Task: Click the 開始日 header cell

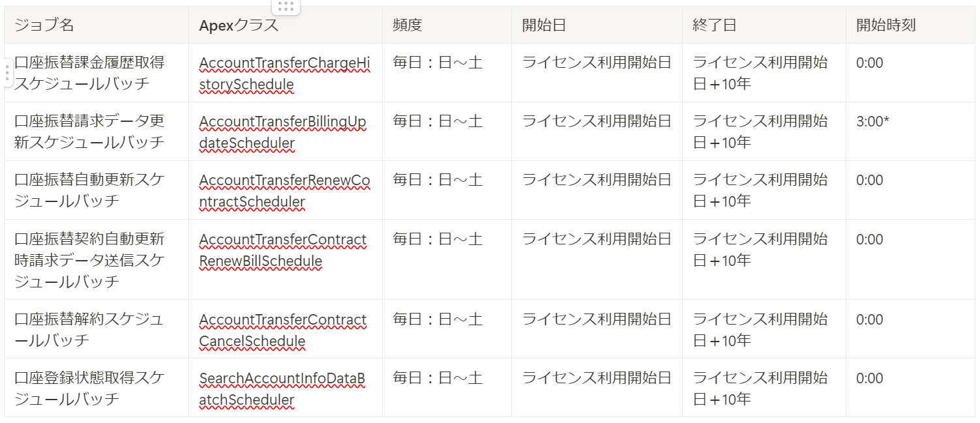Action: coord(597,25)
